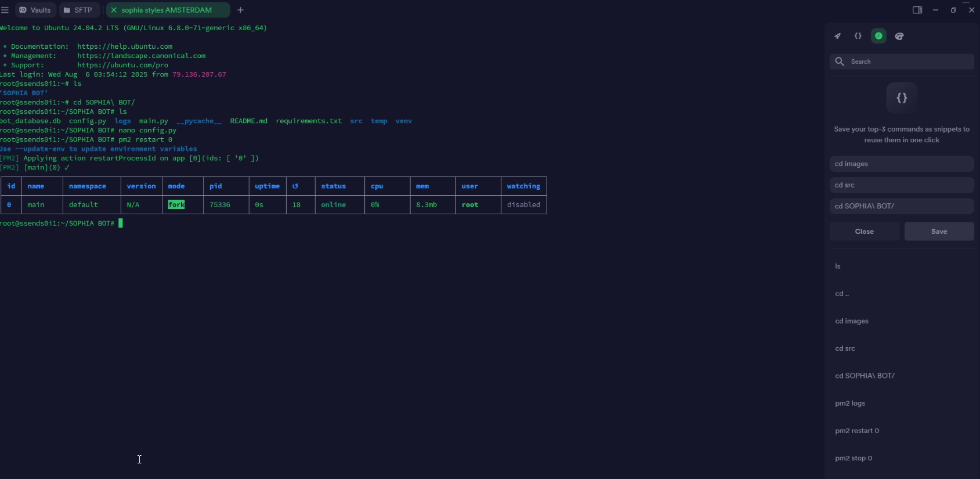Select the green clock history icon
980x479 pixels.
(x=878, y=36)
